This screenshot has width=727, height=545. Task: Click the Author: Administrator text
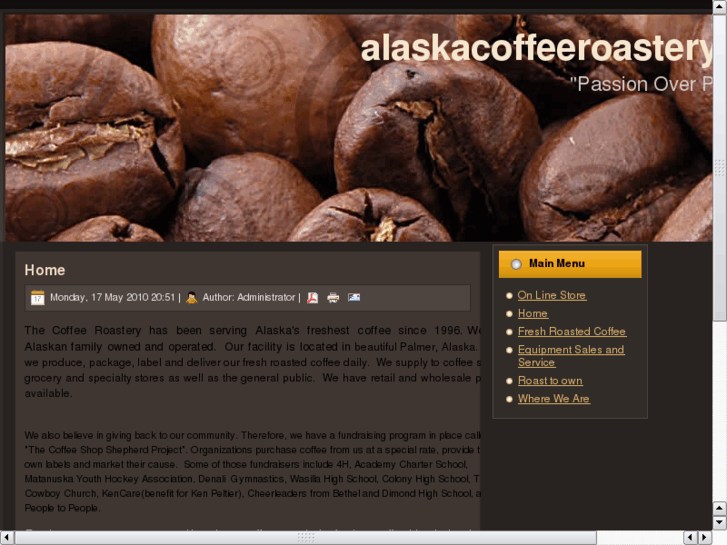pyautogui.click(x=249, y=297)
